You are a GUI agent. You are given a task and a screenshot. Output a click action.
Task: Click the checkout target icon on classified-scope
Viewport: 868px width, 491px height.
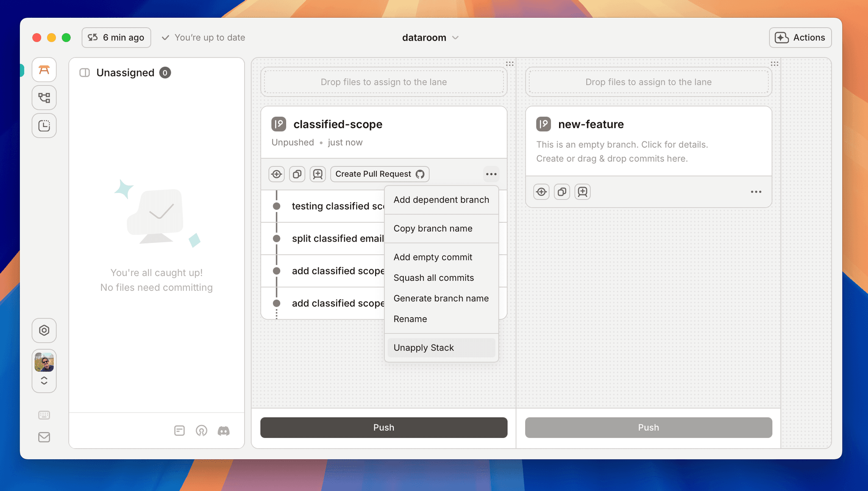tap(276, 174)
